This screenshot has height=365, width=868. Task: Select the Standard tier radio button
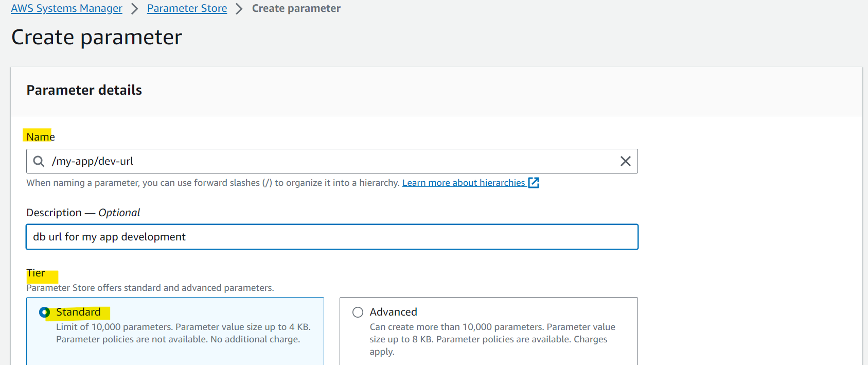pyautogui.click(x=44, y=312)
